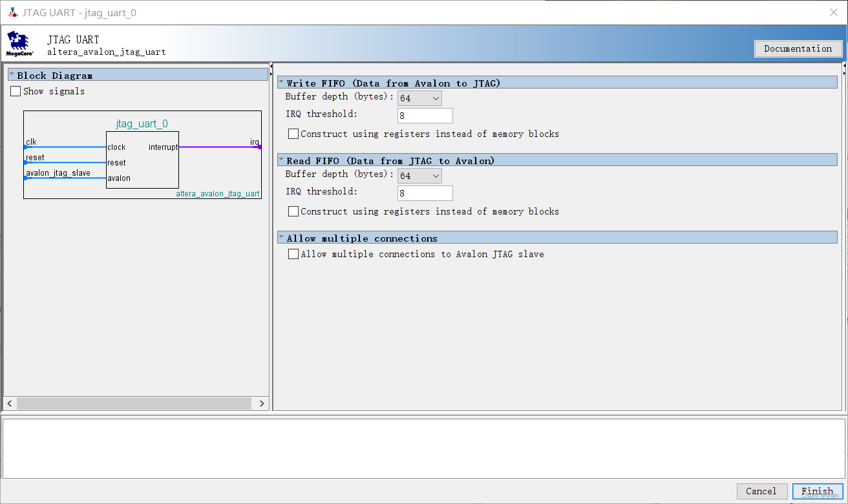Image resolution: width=848 pixels, height=504 pixels.
Task: Collapse the Allow multiple connections section
Action: click(x=281, y=238)
